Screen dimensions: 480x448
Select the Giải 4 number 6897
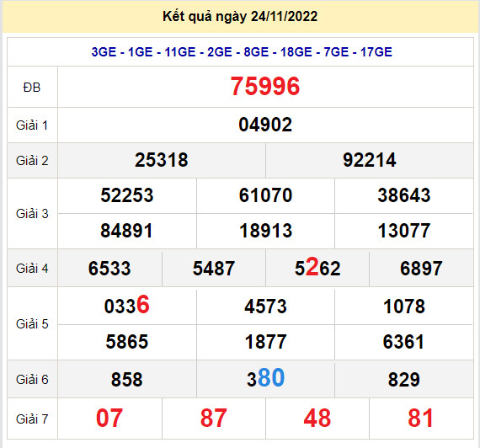[421, 269]
